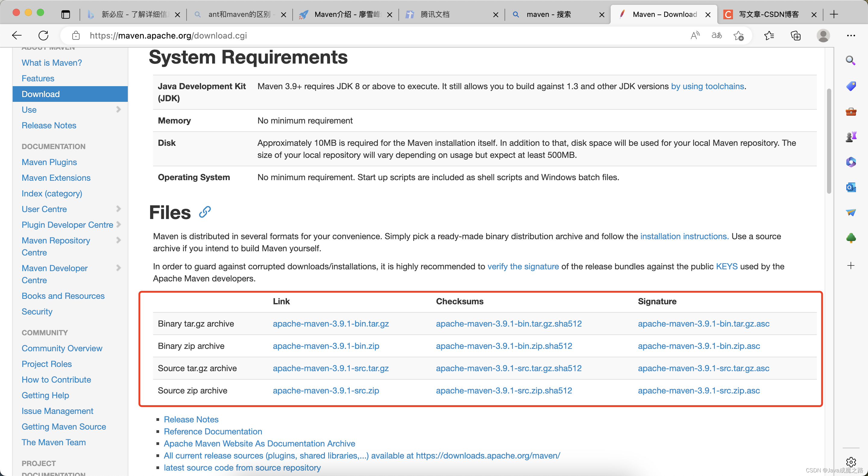Close the 腾讯文档 tab
The image size is (868, 476).
(496, 14)
